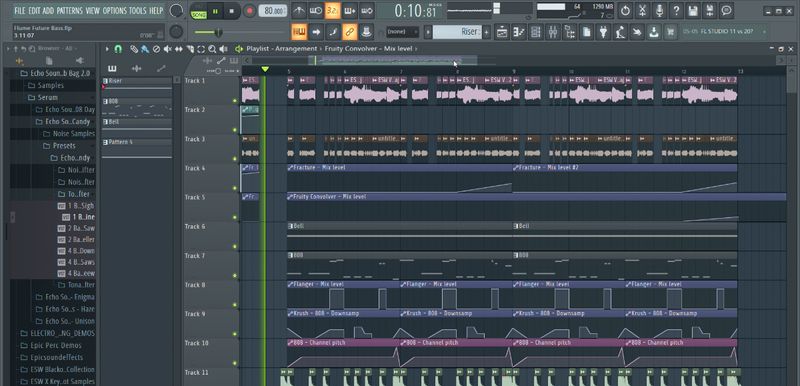Open the project picker icon
Viewport: 800px width, 386px height.
[587, 32]
